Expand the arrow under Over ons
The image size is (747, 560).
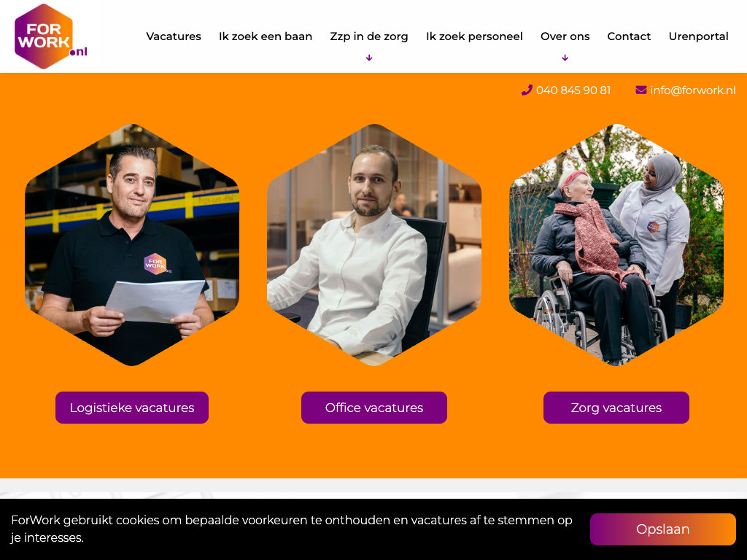(565, 58)
